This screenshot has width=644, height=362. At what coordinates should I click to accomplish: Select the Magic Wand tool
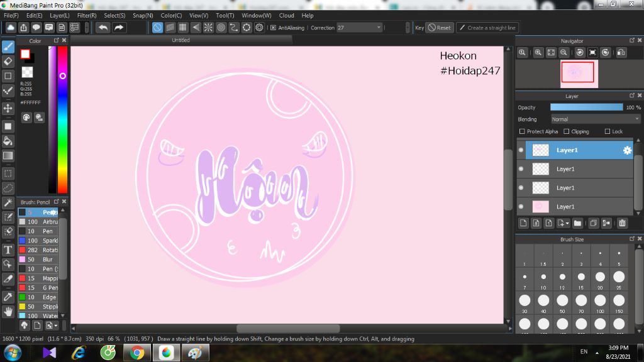coord(8,202)
